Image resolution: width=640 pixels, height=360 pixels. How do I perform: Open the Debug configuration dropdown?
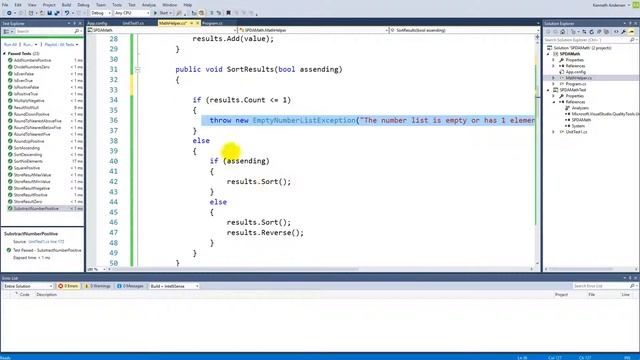tap(100, 13)
